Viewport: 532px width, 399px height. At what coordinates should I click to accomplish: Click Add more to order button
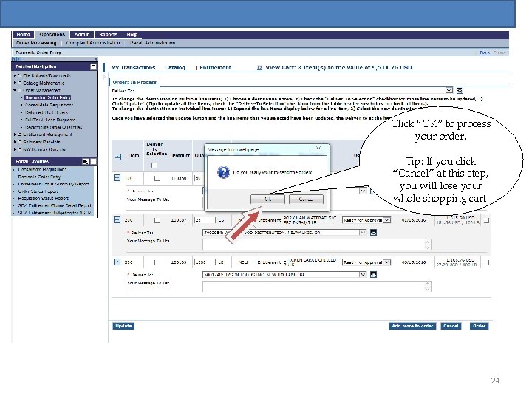tap(412, 326)
